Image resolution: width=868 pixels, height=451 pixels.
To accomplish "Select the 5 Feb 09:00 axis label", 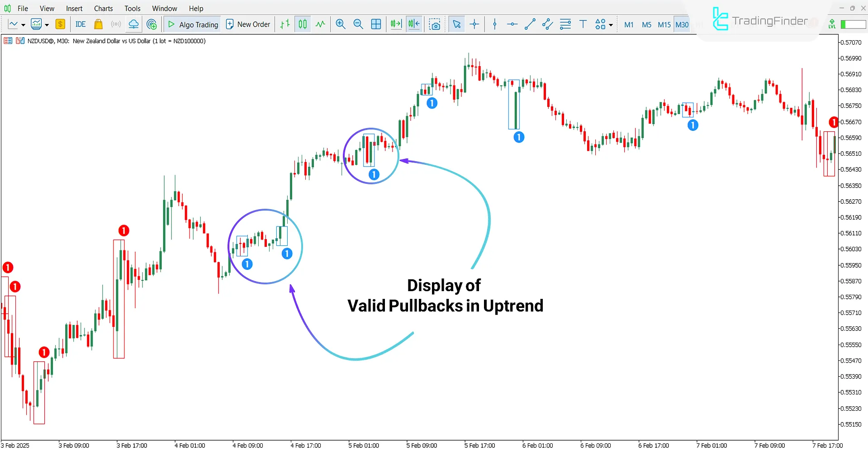I will tap(421, 445).
